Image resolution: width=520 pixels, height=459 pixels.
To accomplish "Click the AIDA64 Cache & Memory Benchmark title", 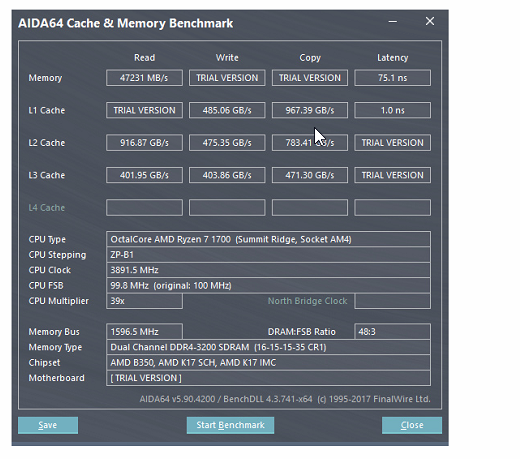I will click(126, 23).
